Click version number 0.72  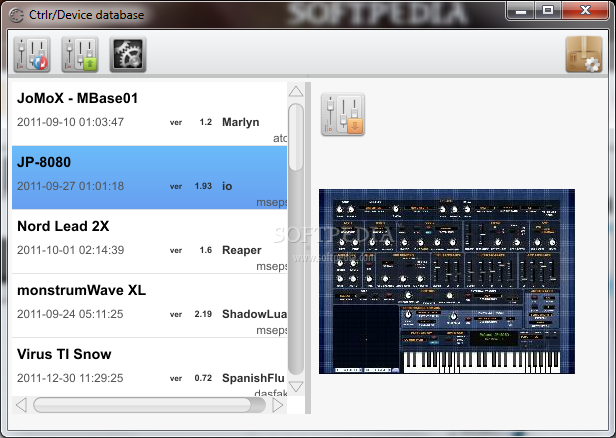click(203, 378)
